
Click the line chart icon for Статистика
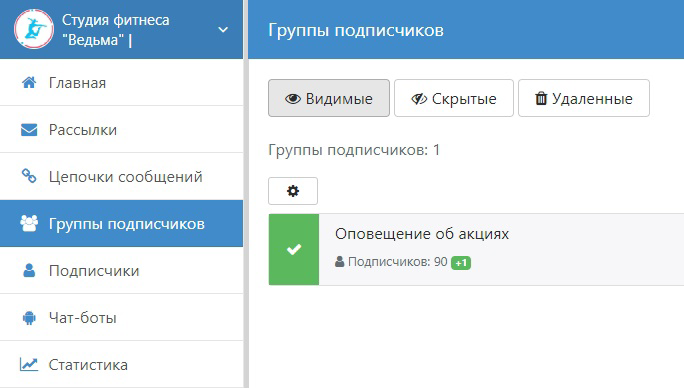pyautogui.click(x=29, y=364)
